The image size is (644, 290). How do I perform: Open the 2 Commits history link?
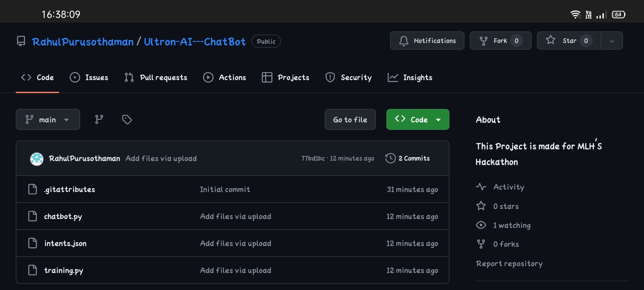(414, 158)
